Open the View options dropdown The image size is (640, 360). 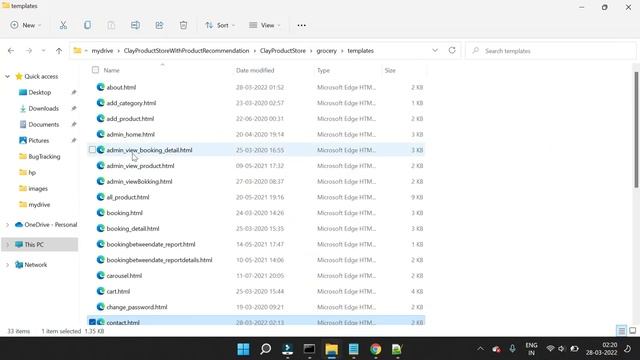coord(264,25)
